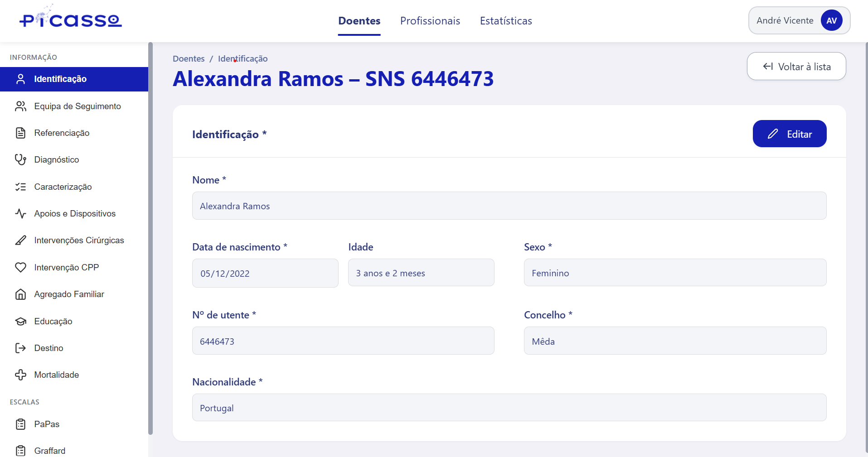868x457 pixels.
Task: Click the graduation cap icon for Educação
Action: pos(20,322)
